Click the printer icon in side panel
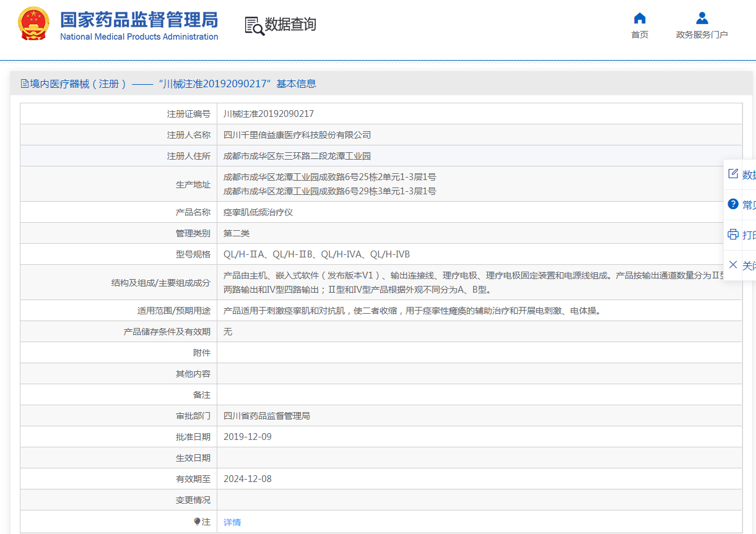 click(x=733, y=235)
